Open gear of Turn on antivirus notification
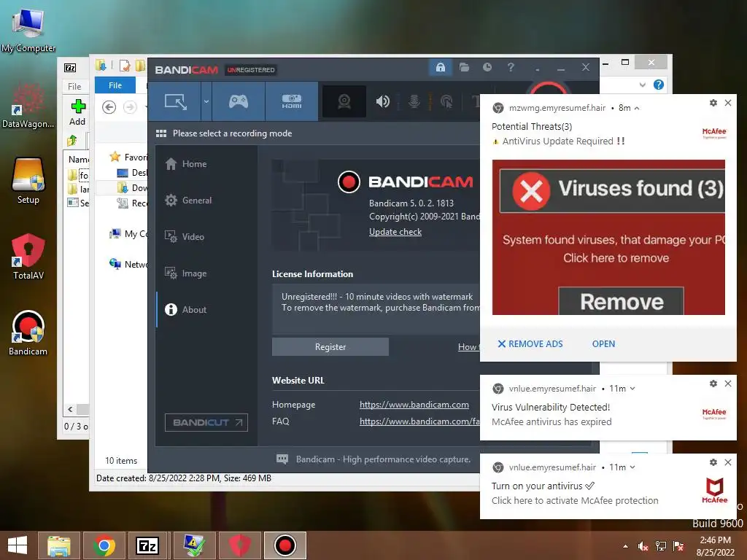This screenshot has height=560, width=747. [x=713, y=462]
